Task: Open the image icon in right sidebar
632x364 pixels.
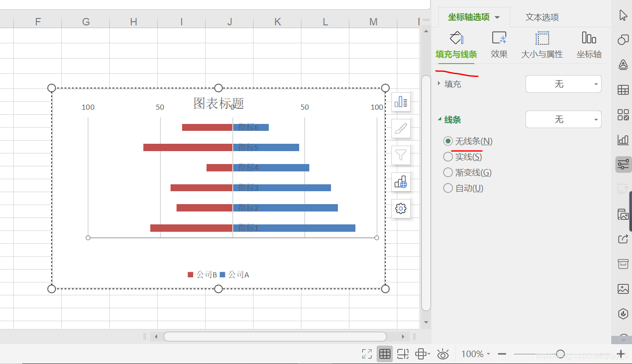Action: 623,289
